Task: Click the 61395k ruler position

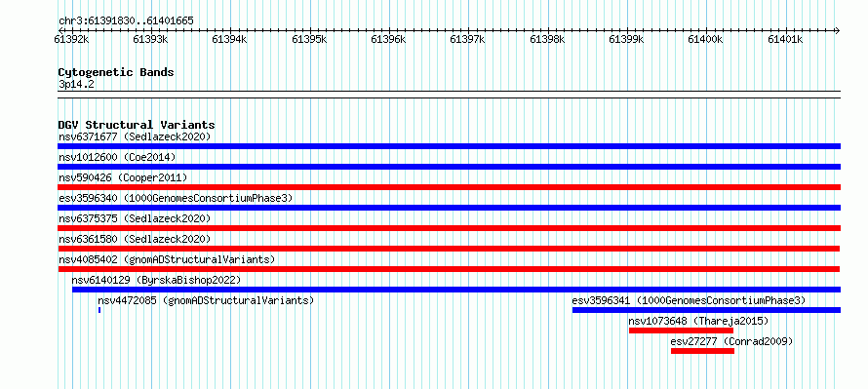Action: (309, 39)
